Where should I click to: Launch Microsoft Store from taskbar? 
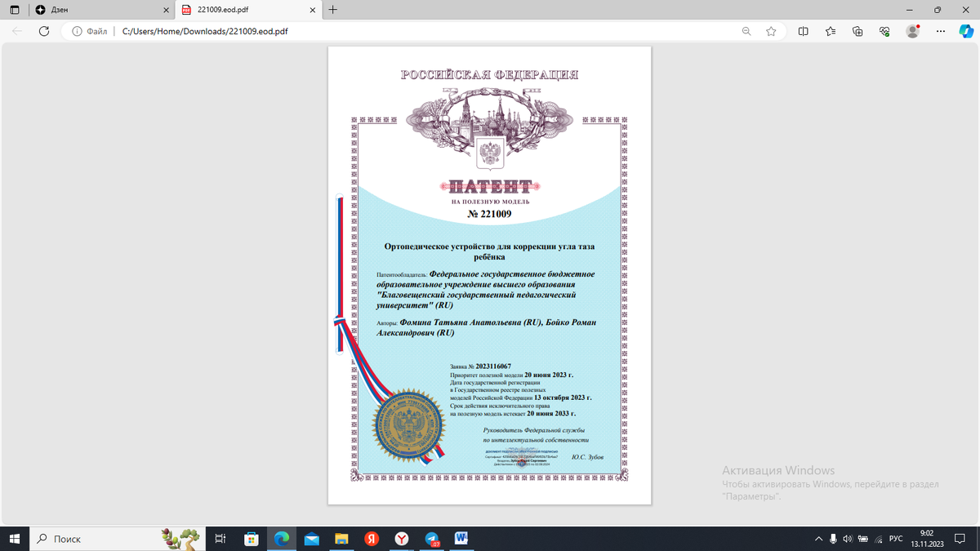click(x=252, y=539)
